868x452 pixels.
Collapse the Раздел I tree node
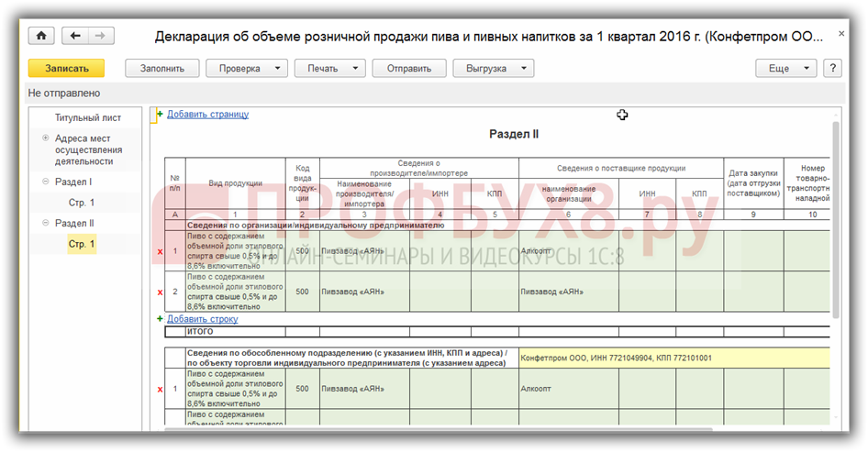point(46,182)
